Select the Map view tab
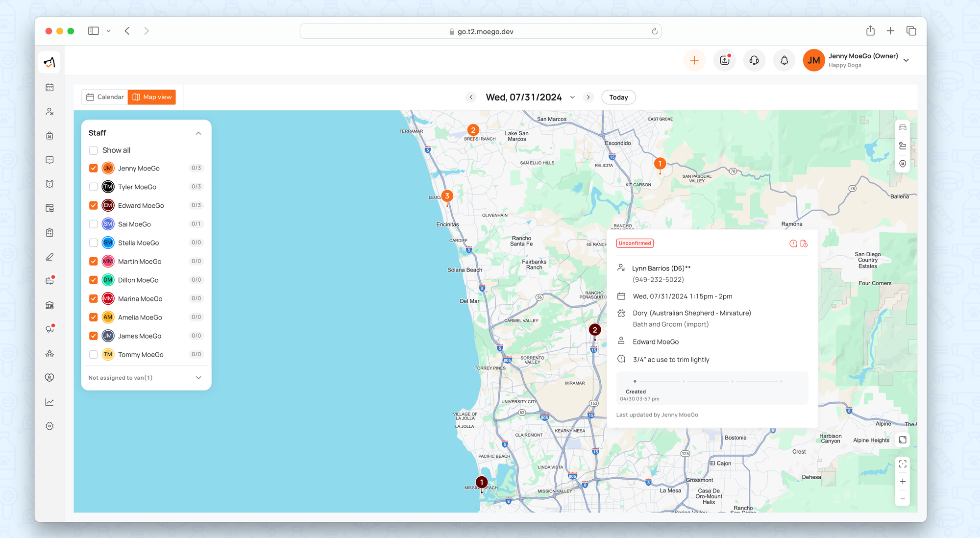The width and height of the screenshot is (980, 538). click(152, 97)
